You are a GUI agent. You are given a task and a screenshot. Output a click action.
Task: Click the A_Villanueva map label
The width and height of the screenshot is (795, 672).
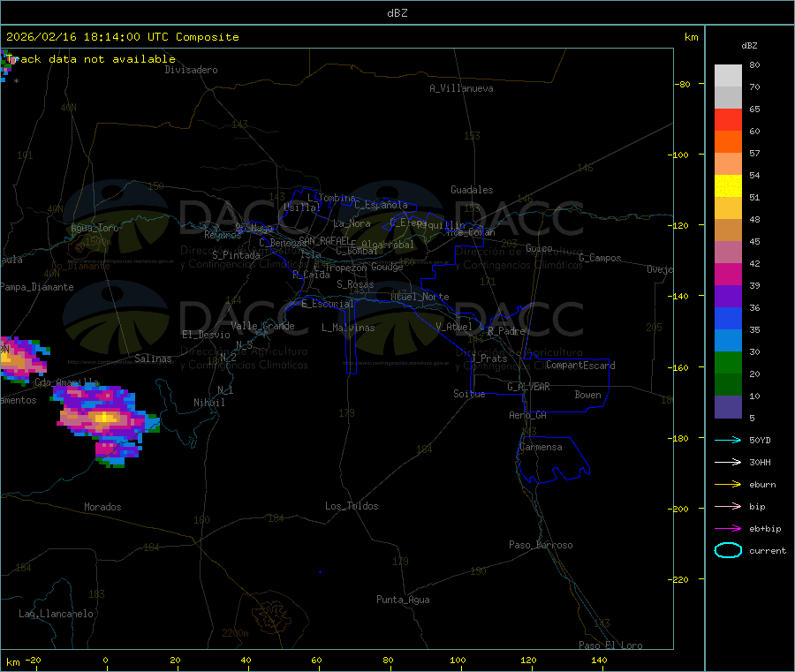coord(461,88)
